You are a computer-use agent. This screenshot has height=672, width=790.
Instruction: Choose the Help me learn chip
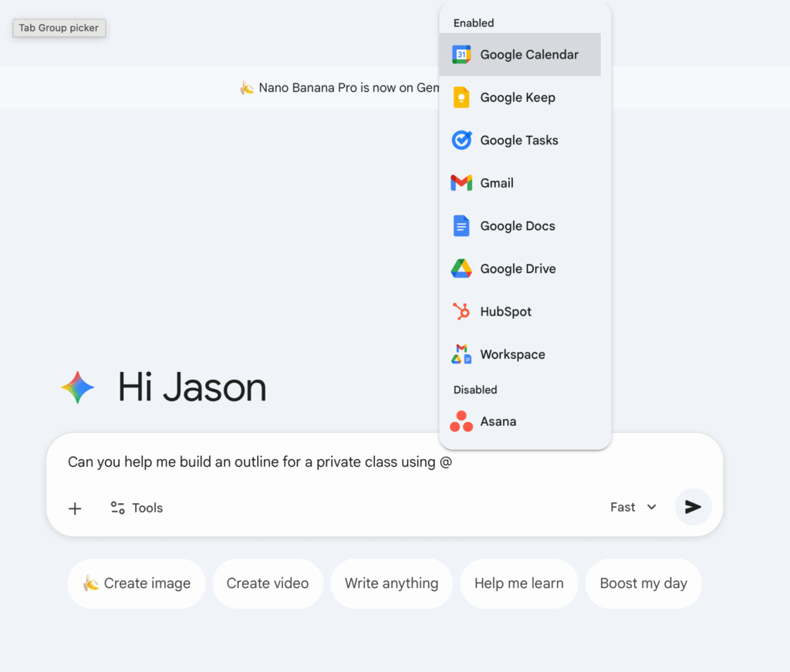518,583
